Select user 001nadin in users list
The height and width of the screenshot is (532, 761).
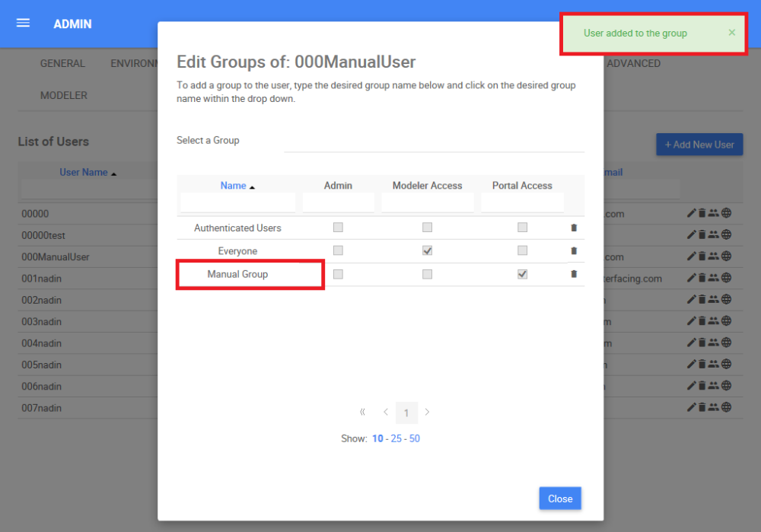(x=41, y=279)
